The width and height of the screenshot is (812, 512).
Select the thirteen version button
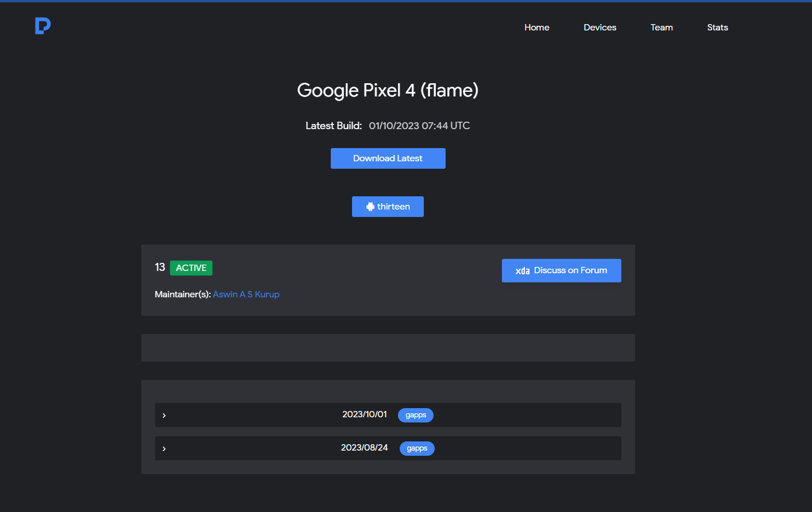tap(388, 207)
